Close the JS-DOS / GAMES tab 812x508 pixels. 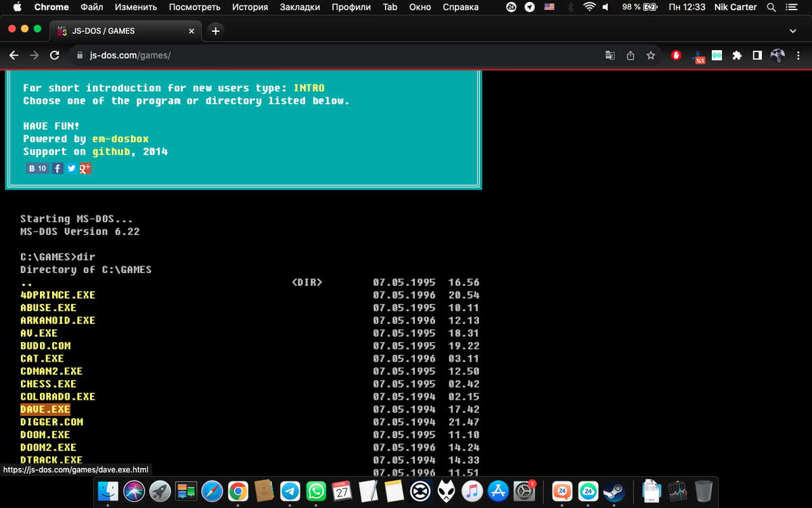pos(191,30)
